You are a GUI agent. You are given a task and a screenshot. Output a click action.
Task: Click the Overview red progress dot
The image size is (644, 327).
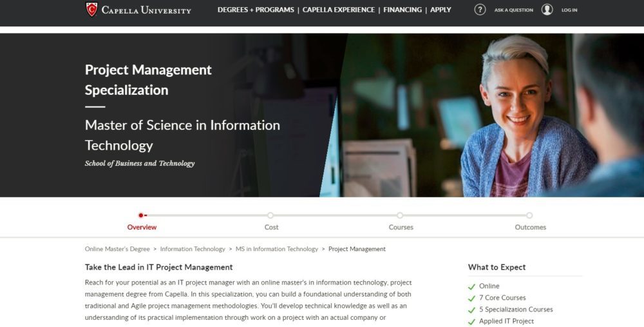tap(141, 215)
